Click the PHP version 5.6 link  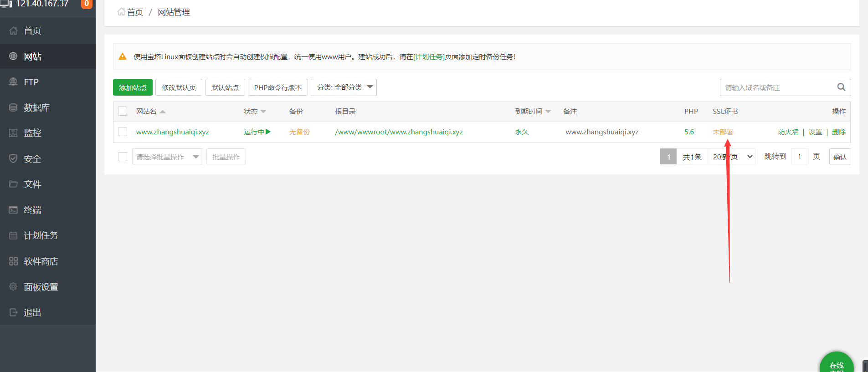pos(689,132)
